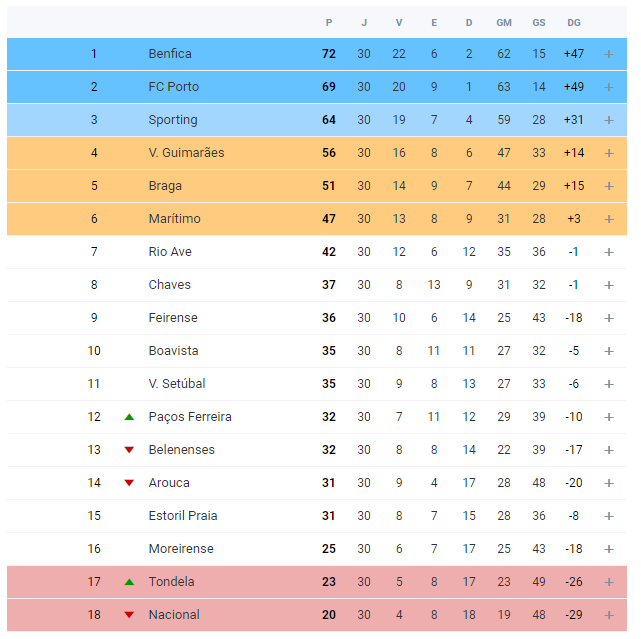This screenshot has width=641, height=639.
Task: Select the Estoril Praia team name
Action: [183, 516]
